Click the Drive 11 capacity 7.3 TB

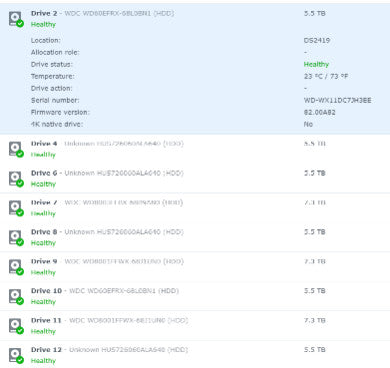315,320
